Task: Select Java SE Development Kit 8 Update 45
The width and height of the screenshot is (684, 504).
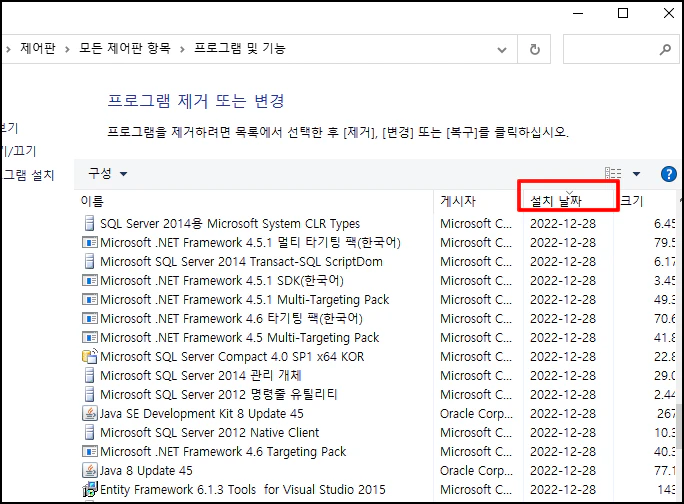Action: coord(202,413)
